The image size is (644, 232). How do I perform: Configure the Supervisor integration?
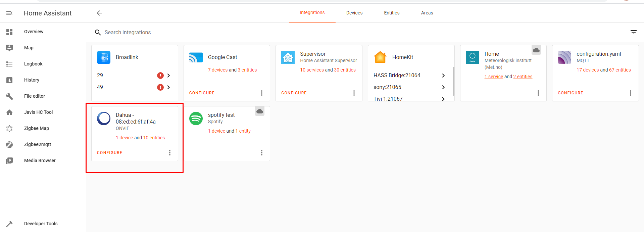tap(294, 93)
